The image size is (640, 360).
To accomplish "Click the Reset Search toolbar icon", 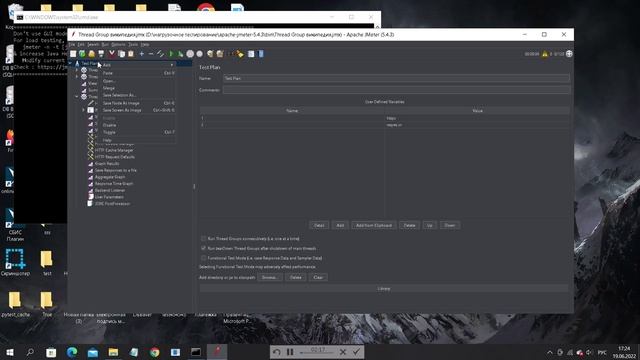I will tap(240, 54).
